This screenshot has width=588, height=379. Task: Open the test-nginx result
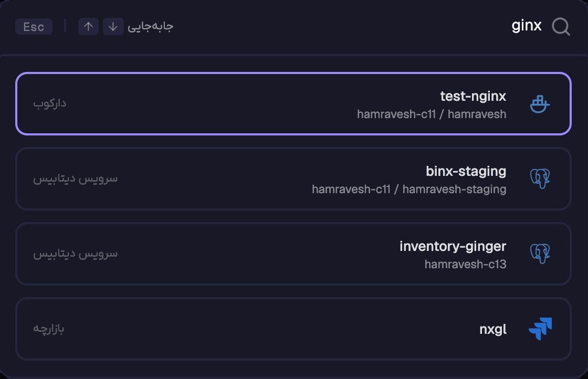click(x=293, y=104)
